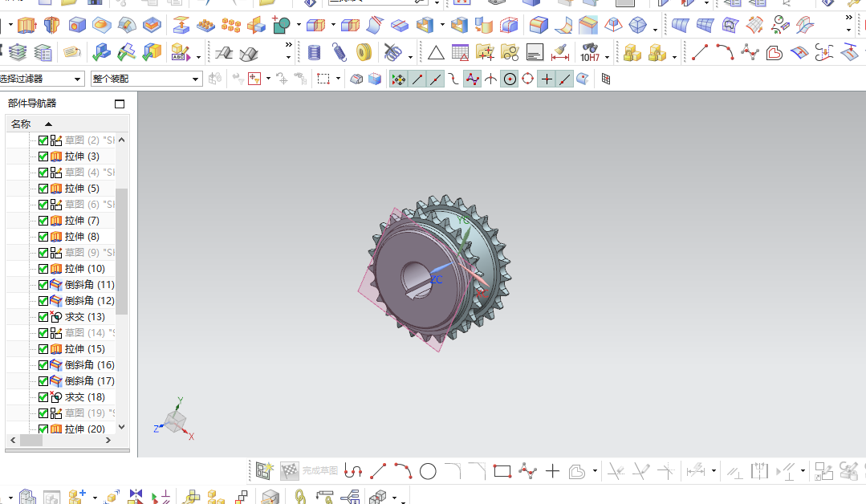
Task: Click the Point tool in the sketch toolbar
Action: (552, 471)
